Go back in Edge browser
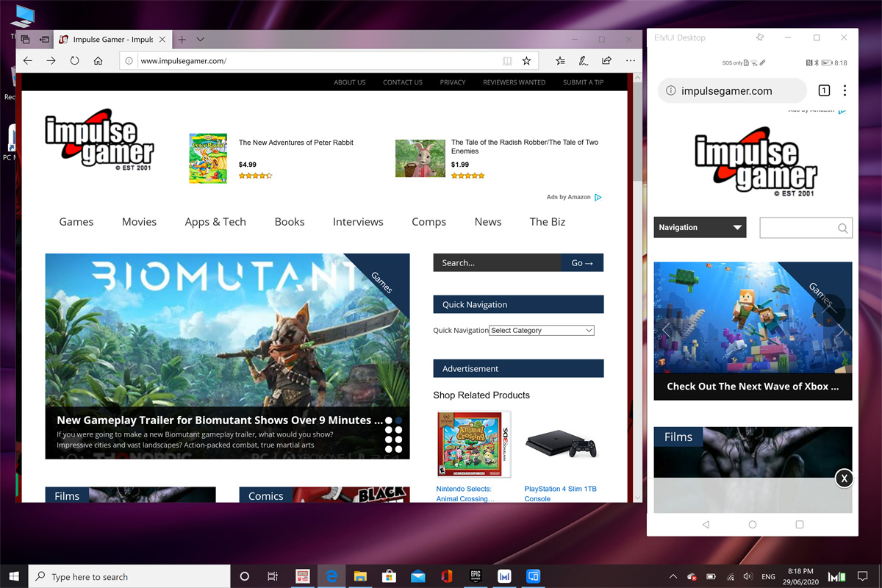 tap(27, 61)
